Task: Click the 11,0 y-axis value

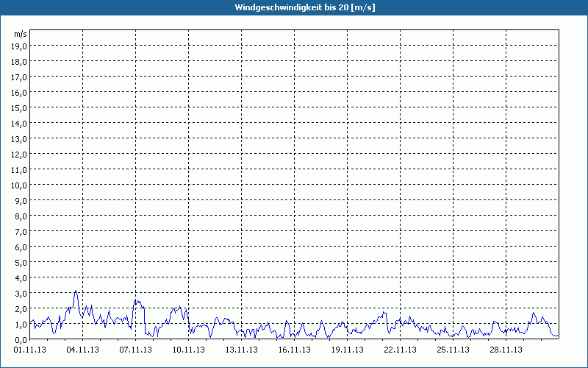Action: pyautogui.click(x=19, y=170)
